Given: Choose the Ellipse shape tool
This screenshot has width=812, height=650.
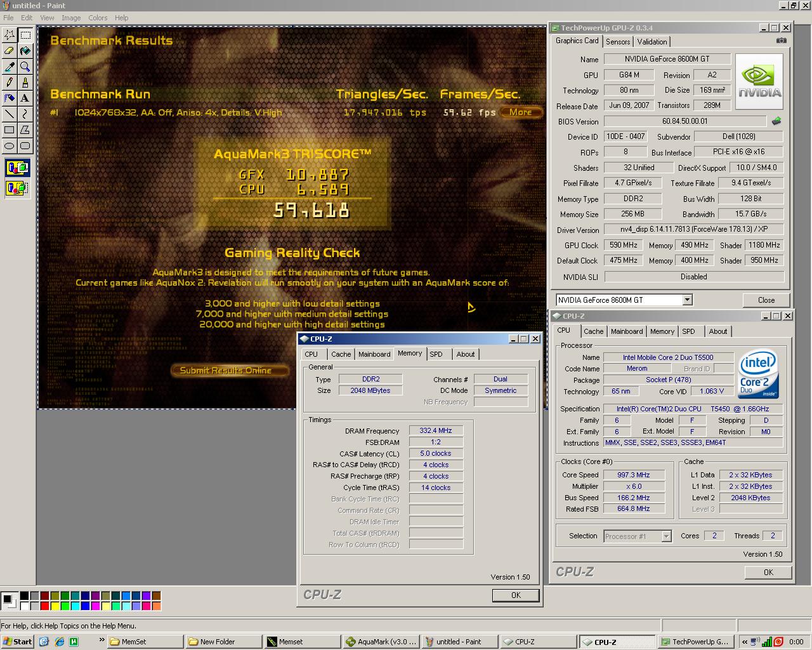Looking at the screenshot, I should click(10, 146).
